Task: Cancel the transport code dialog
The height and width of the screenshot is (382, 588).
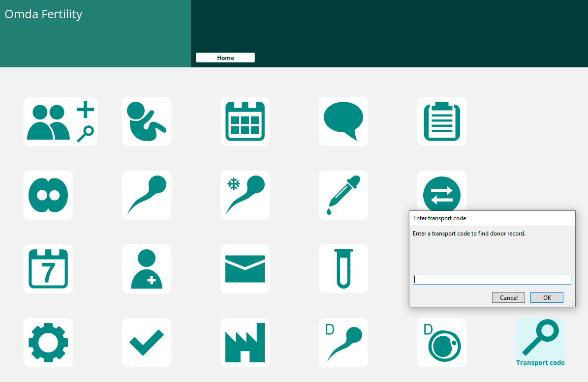Action: click(508, 297)
